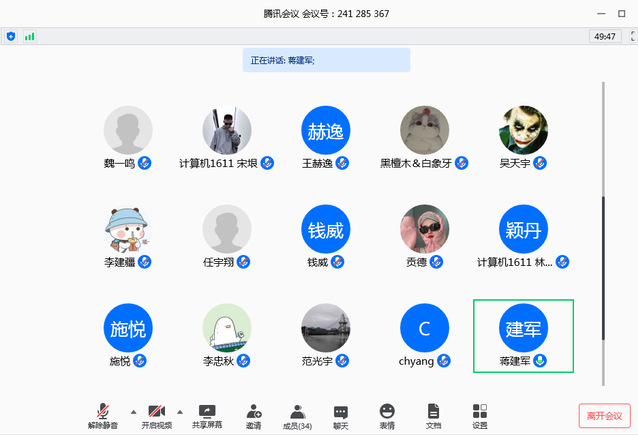This screenshot has width=638, height=437.
Task: Select 王赫逸 blue avatar
Action: pyautogui.click(x=326, y=130)
